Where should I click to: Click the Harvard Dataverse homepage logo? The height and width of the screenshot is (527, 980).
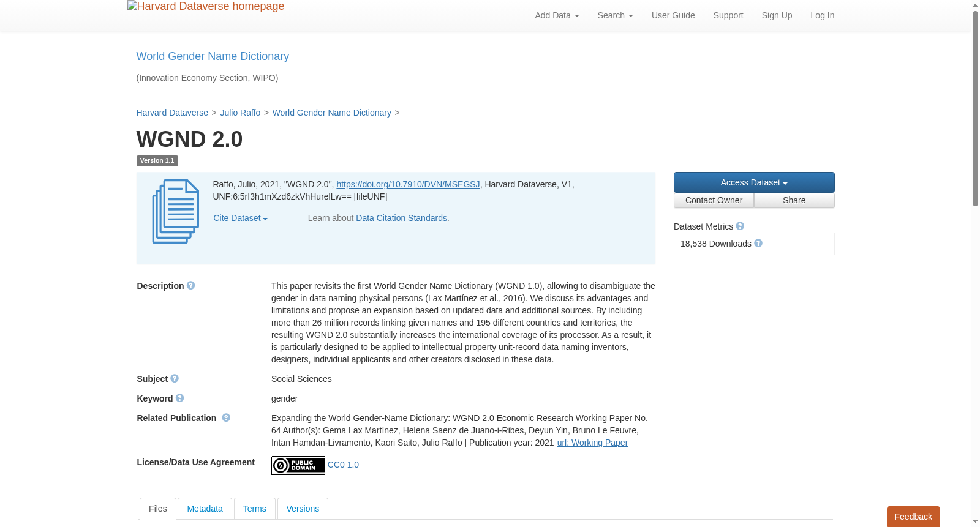(x=206, y=7)
